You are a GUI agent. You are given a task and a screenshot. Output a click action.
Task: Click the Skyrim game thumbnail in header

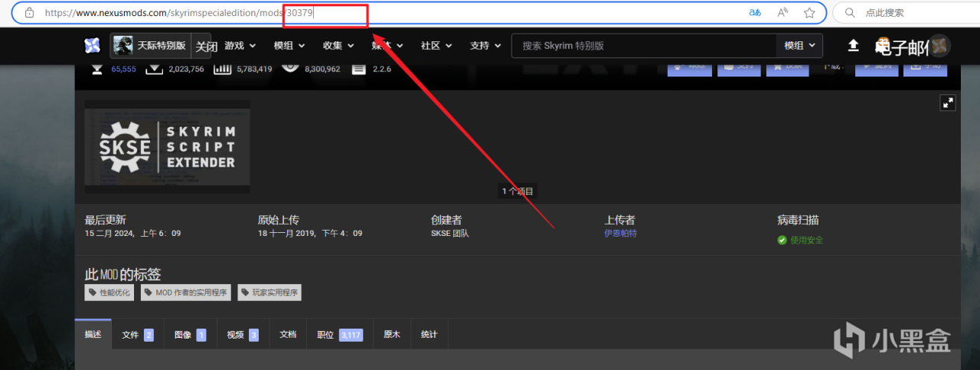point(123,46)
